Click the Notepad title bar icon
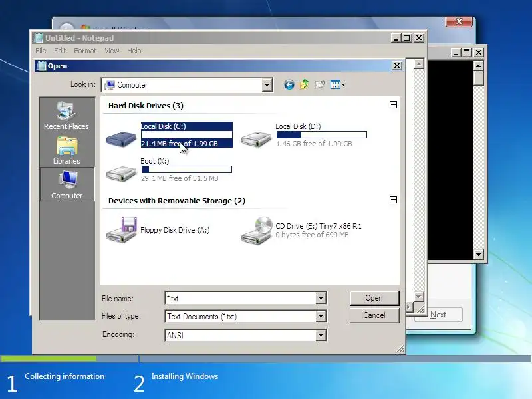The width and height of the screenshot is (532, 399). pos(39,38)
